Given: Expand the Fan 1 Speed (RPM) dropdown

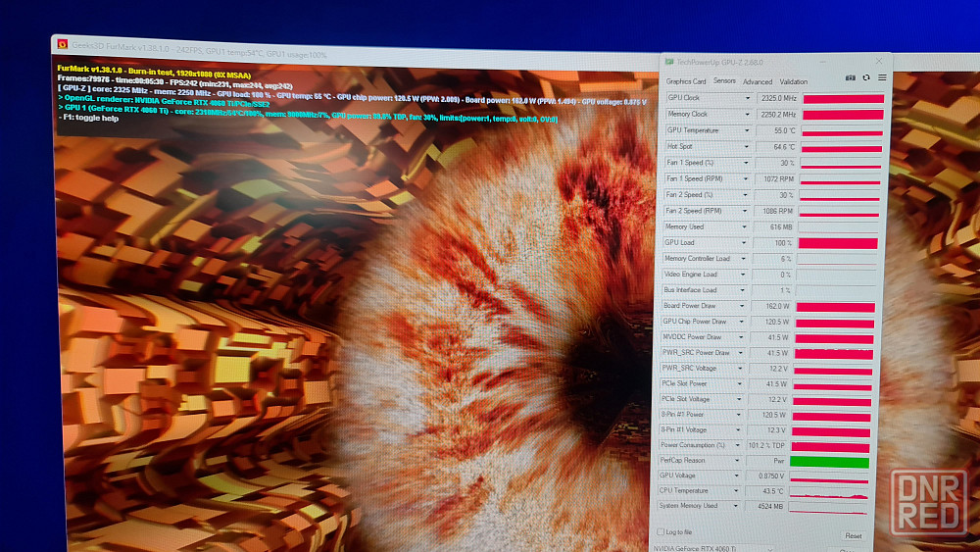Looking at the screenshot, I should (747, 178).
